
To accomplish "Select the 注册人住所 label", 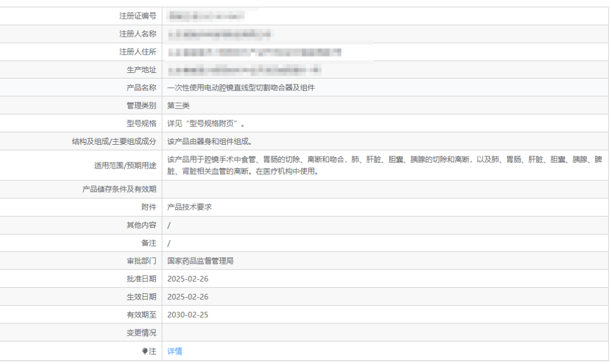I will [137, 52].
